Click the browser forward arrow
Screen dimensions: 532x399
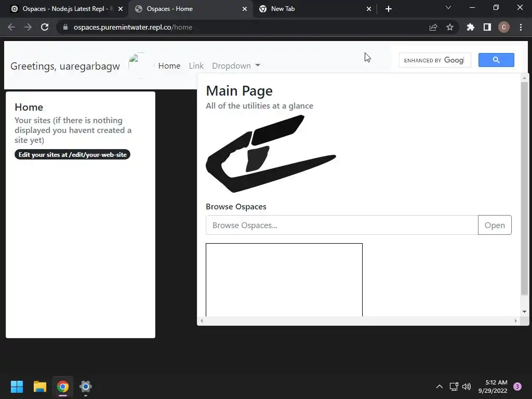[28, 27]
